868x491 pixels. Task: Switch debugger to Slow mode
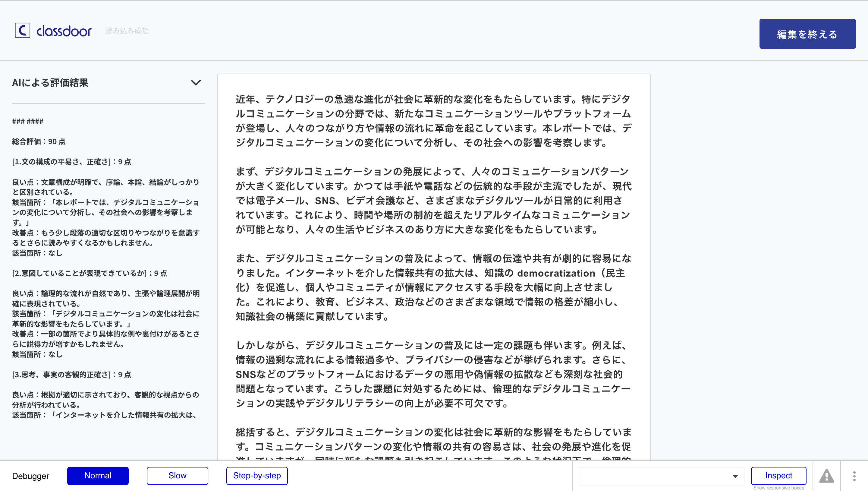177,476
